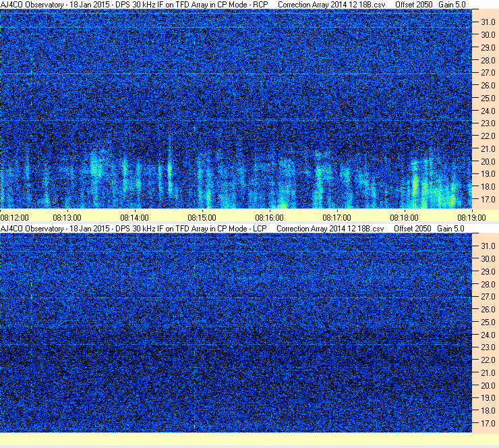Click 'Offset 2050' in the RCP panel title
The width and height of the screenshot is (499, 448).
[x=414, y=5]
